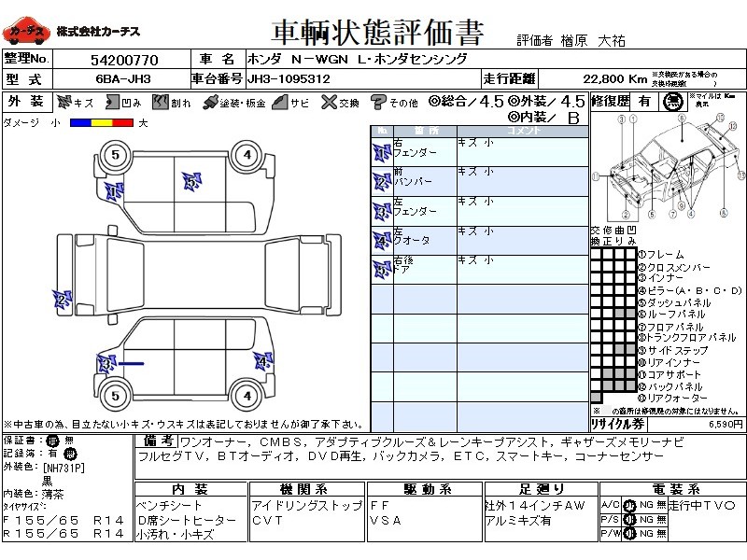Click icon 2 in 前バンパー table row

382,182
